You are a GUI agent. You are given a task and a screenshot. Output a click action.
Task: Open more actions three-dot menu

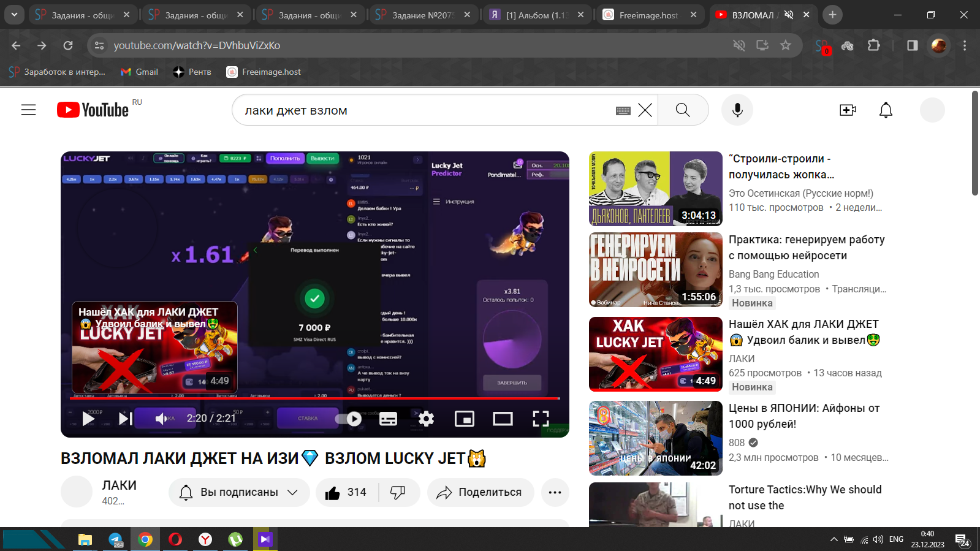tap(555, 492)
